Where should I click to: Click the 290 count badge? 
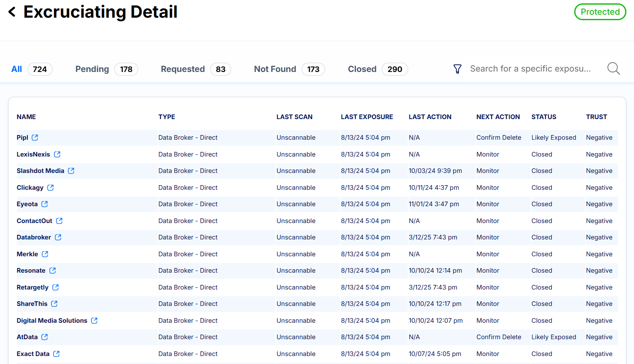click(395, 69)
